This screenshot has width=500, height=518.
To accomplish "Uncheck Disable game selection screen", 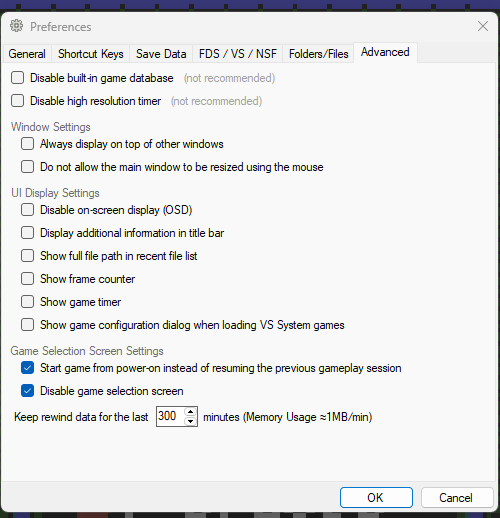I will (x=27, y=391).
